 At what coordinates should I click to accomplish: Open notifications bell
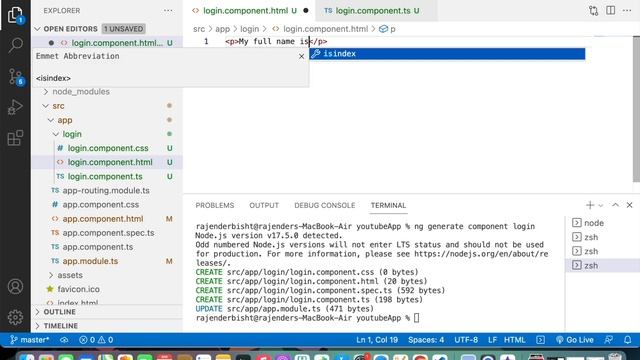click(x=627, y=340)
